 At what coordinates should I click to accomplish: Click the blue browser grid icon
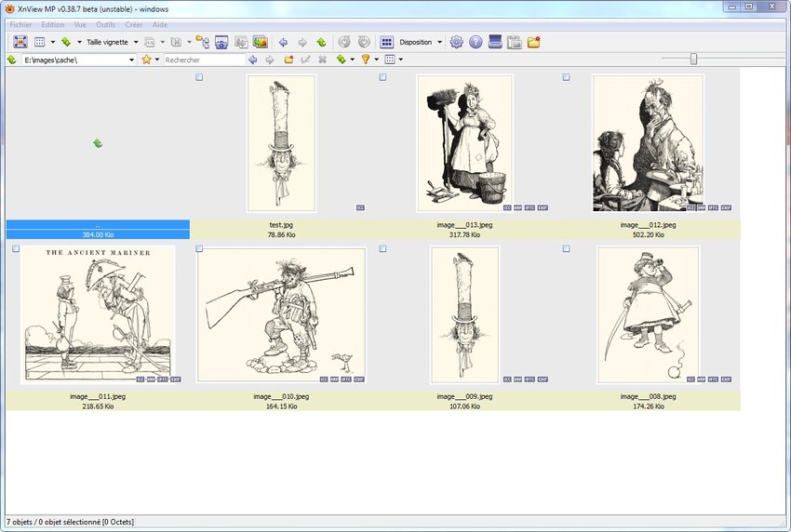point(386,42)
